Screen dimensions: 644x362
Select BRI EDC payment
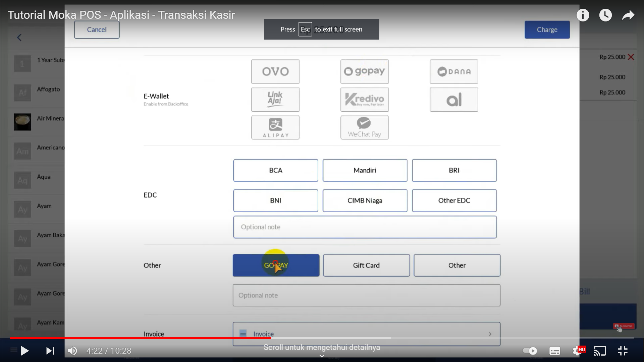(x=454, y=170)
